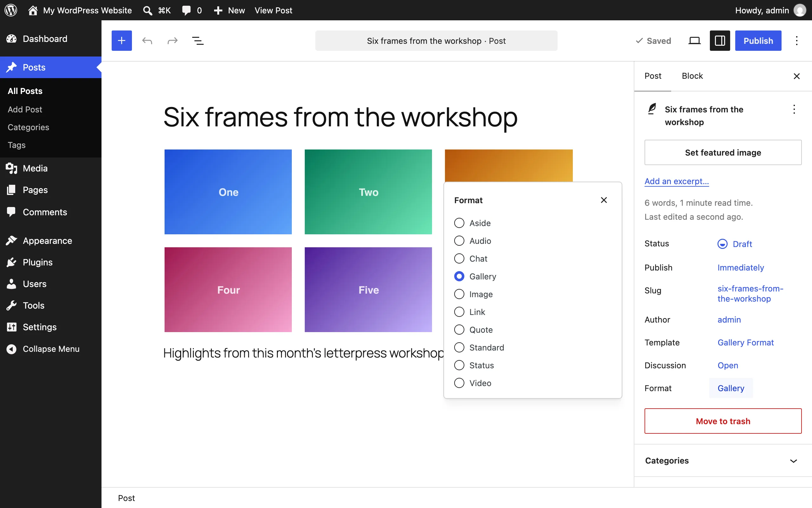The image size is (812, 508).
Task: Open Add Post submenu item
Action: (25, 110)
